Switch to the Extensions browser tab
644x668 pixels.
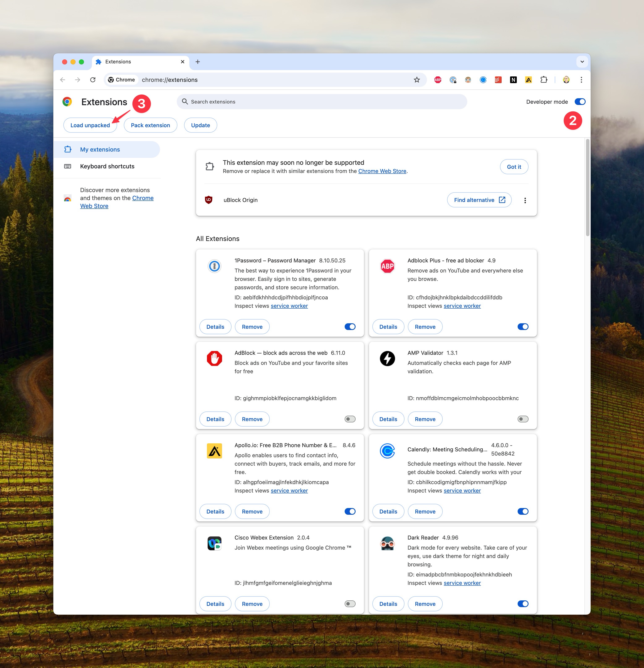point(140,62)
